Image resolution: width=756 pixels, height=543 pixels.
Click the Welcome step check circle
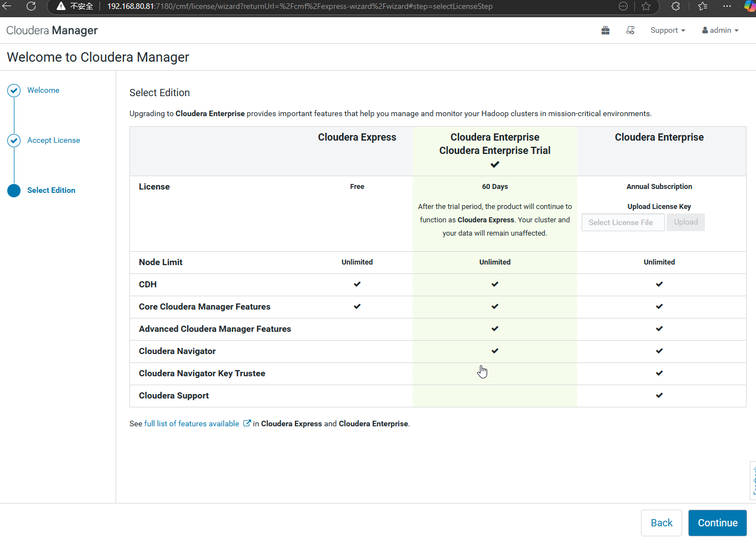pyautogui.click(x=14, y=91)
